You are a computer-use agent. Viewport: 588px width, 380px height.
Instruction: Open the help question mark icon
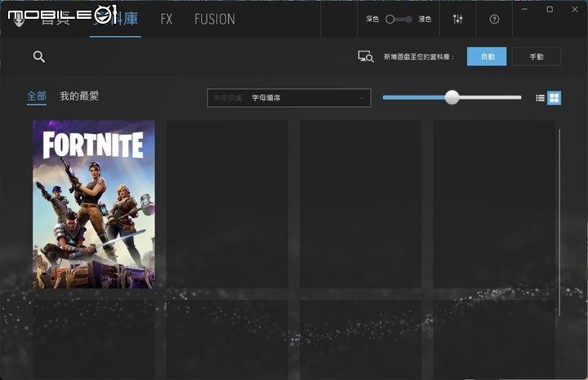click(x=494, y=19)
